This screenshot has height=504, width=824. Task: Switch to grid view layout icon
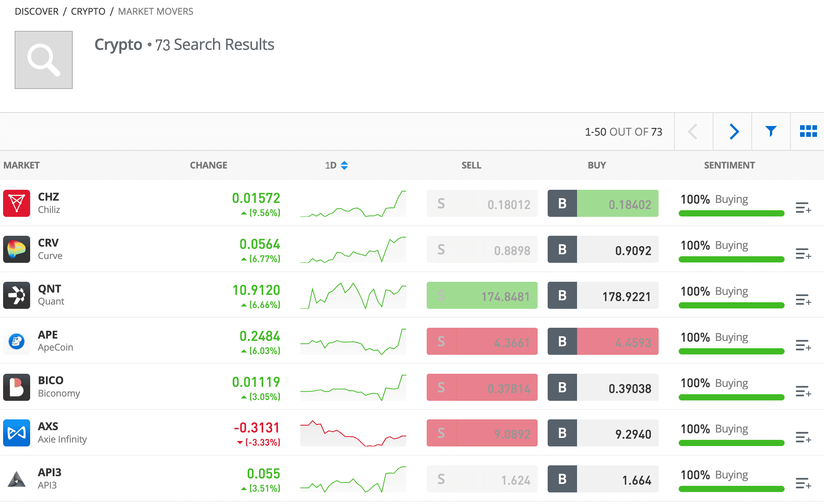(x=808, y=131)
